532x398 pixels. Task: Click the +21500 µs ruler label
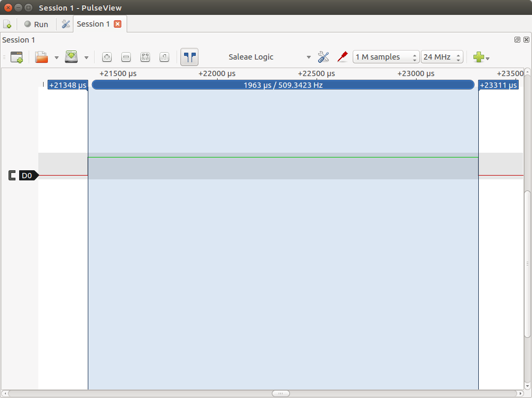[118, 73]
